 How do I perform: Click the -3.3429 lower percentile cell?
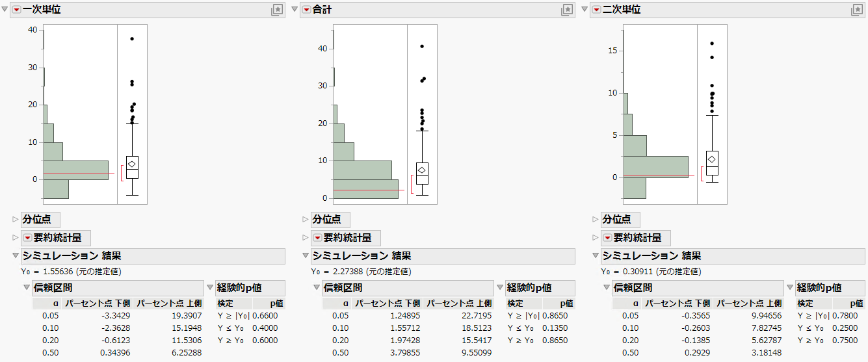click(117, 315)
